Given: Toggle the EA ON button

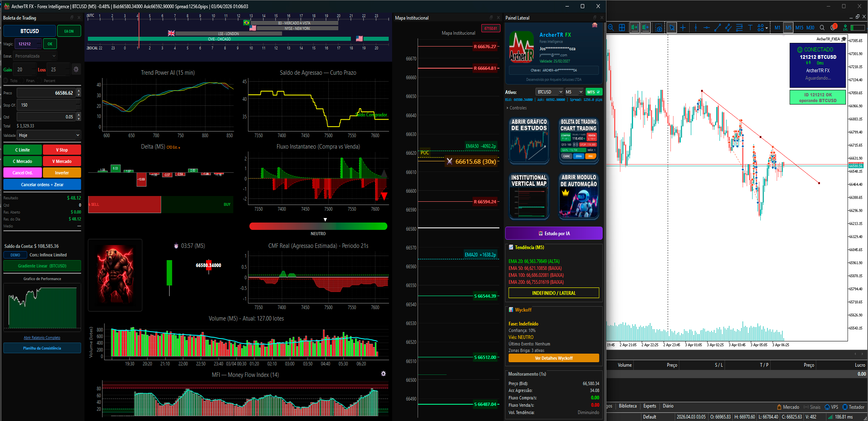Looking at the screenshot, I should point(69,31).
